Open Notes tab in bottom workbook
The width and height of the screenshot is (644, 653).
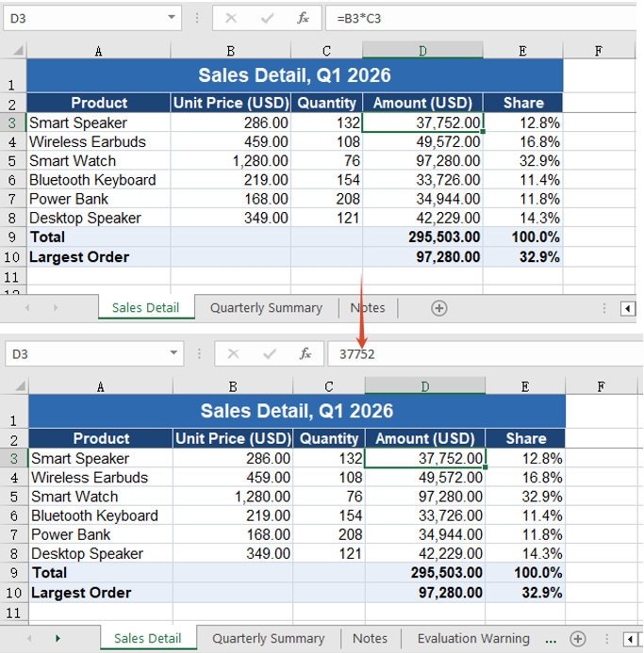(x=371, y=638)
